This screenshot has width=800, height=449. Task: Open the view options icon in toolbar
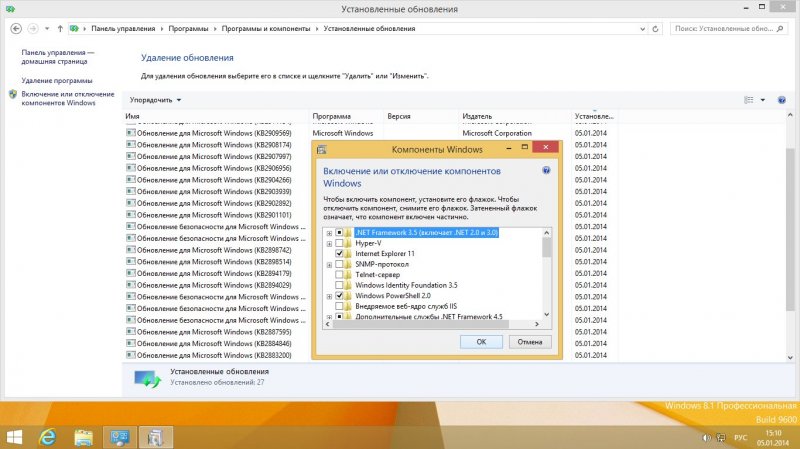tap(748, 100)
